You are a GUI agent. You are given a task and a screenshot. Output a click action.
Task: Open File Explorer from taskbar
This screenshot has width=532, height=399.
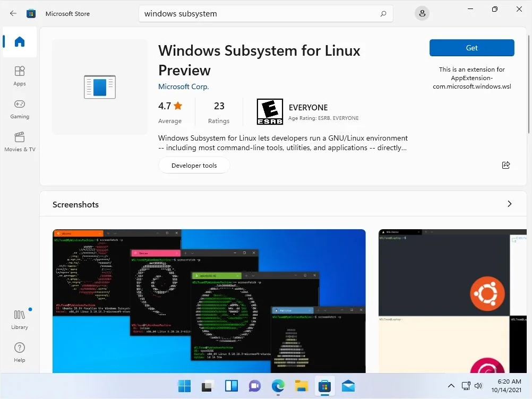coord(301,386)
